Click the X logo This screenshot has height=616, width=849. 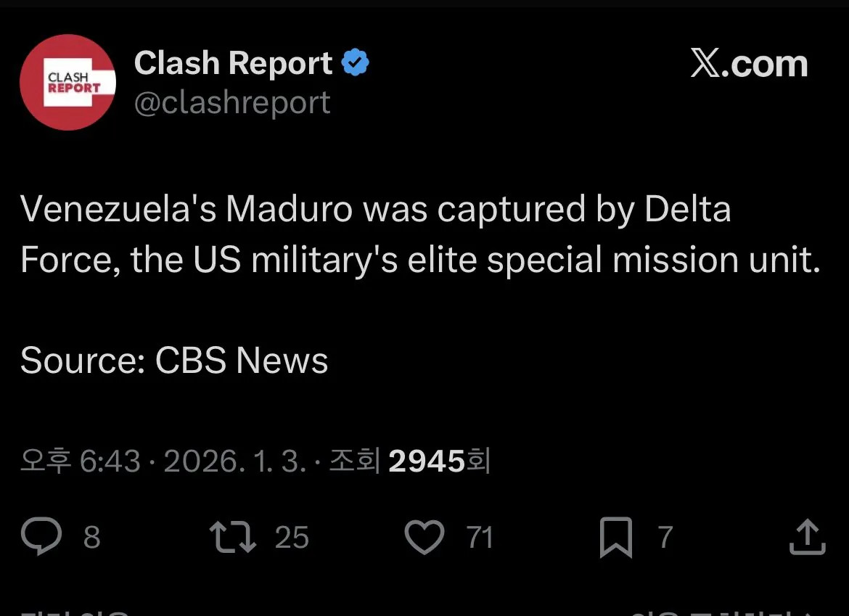(x=707, y=65)
